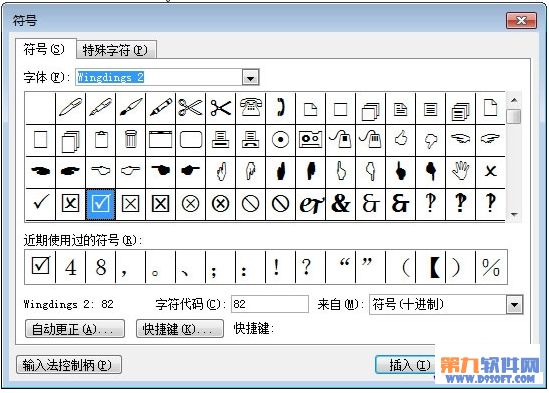This screenshot has width=549, height=393.
Task: Select the bold circled X symbol
Action: 221,204
